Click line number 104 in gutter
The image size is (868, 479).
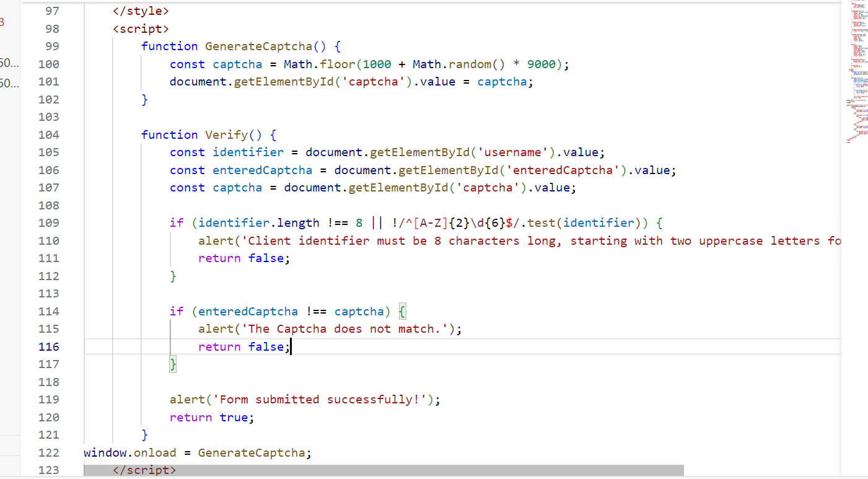(x=49, y=134)
